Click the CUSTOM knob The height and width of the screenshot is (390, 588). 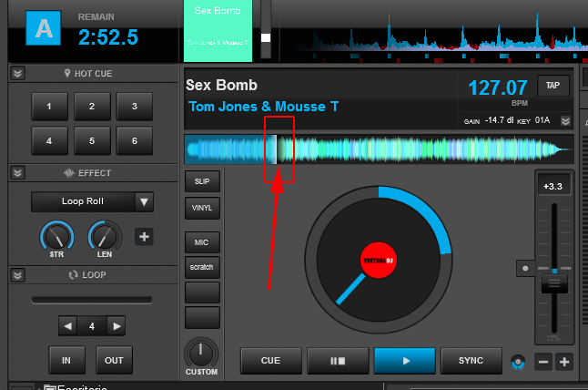[201, 353]
